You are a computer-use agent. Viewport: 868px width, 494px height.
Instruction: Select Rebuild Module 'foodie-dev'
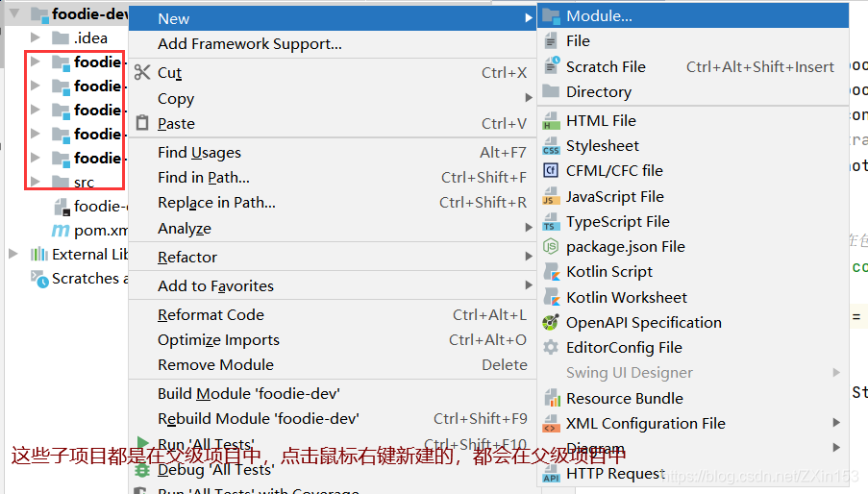[x=333, y=419]
